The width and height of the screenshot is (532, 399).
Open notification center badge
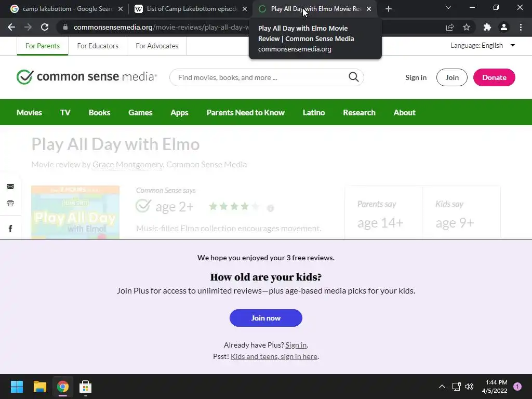(x=517, y=387)
